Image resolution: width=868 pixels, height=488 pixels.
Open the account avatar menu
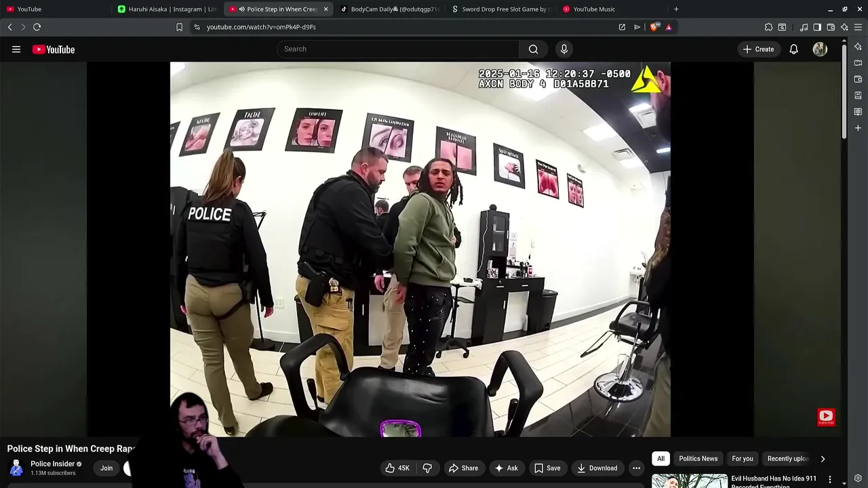(x=820, y=49)
